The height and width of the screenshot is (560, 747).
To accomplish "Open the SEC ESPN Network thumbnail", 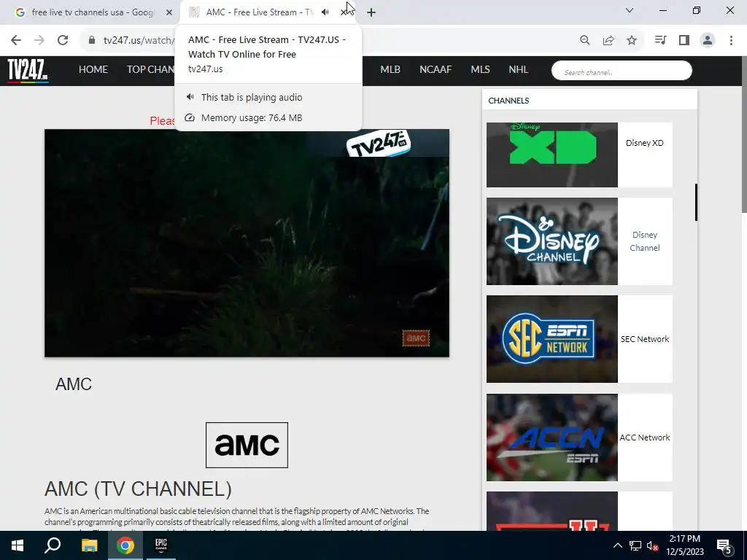I will (552, 339).
